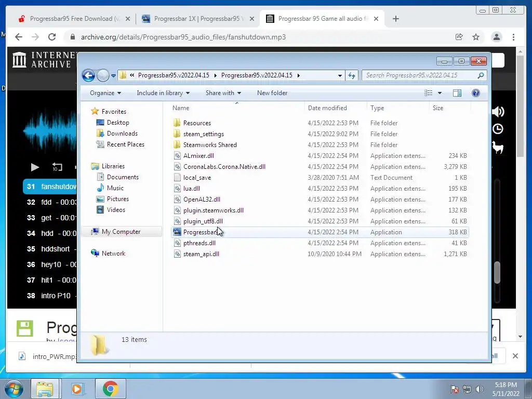Image resolution: width=532 pixels, height=399 pixels.
Task: Select My Computer in navigation pane
Action: (x=121, y=231)
